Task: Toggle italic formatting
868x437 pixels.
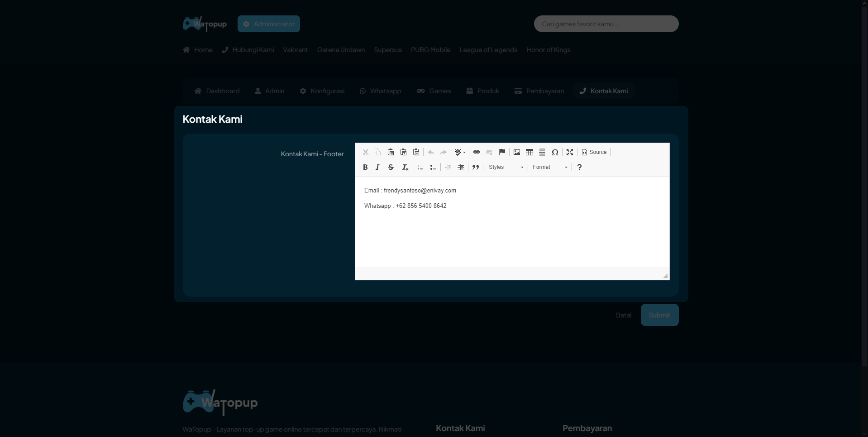Action: point(378,167)
